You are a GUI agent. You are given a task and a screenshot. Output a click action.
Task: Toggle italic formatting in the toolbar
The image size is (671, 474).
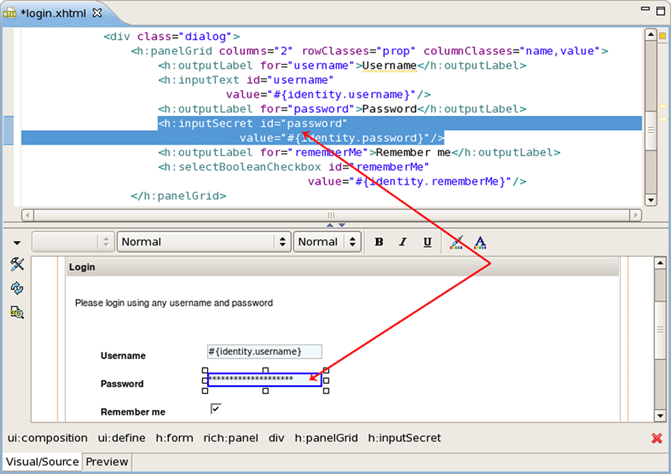tap(403, 242)
